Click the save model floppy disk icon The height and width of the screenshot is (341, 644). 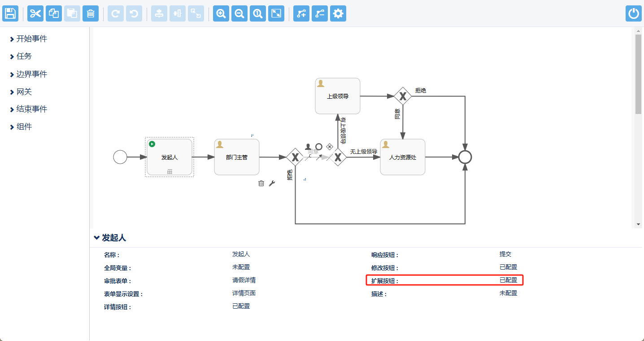click(x=10, y=13)
